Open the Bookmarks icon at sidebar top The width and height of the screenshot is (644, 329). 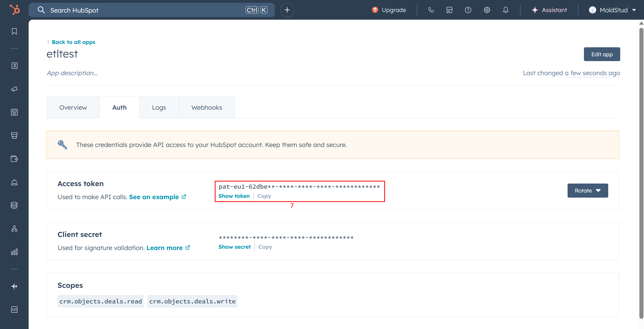[x=14, y=31]
